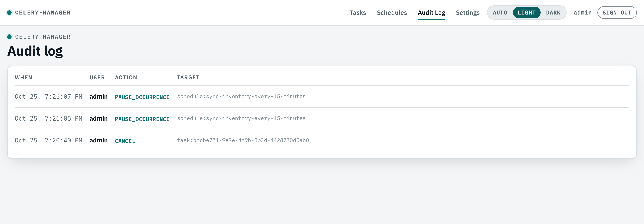The image size is (644, 224).
Task: Switch theme to AUTO
Action: click(x=500, y=13)
